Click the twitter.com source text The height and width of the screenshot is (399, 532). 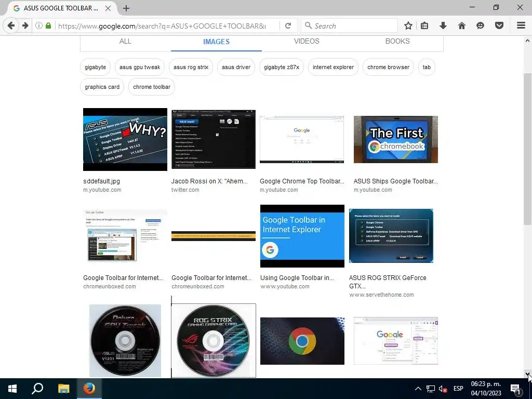pos(185,190)
